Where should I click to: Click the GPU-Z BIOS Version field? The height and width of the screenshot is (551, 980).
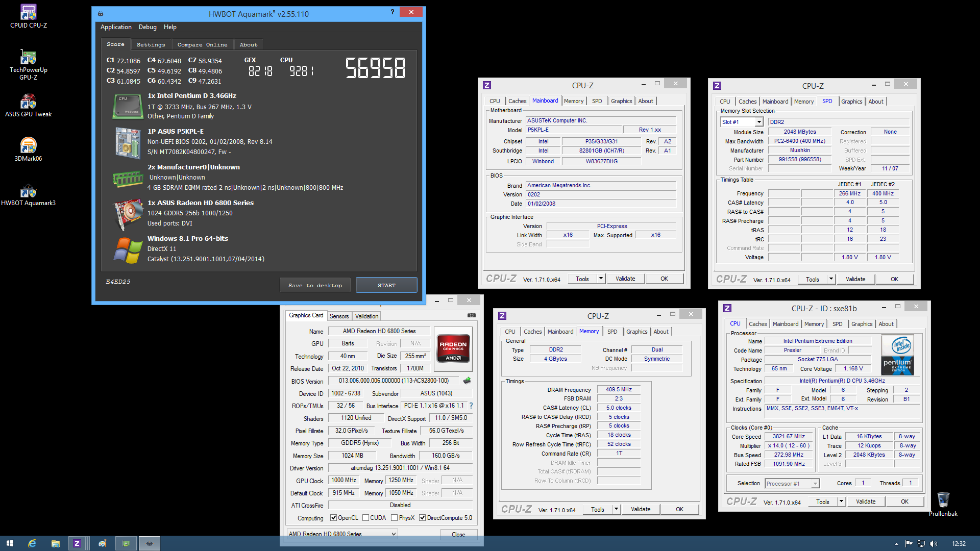[x=394, y=381]
